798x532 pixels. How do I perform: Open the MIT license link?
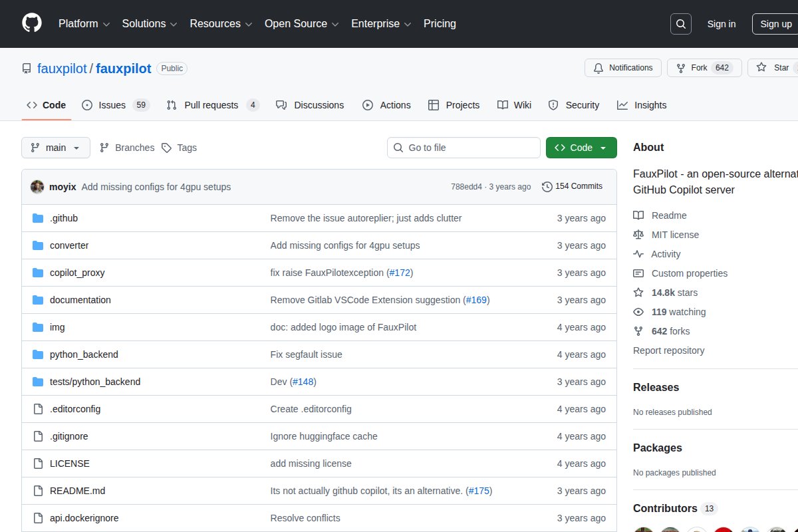click(x=675, y=235)
